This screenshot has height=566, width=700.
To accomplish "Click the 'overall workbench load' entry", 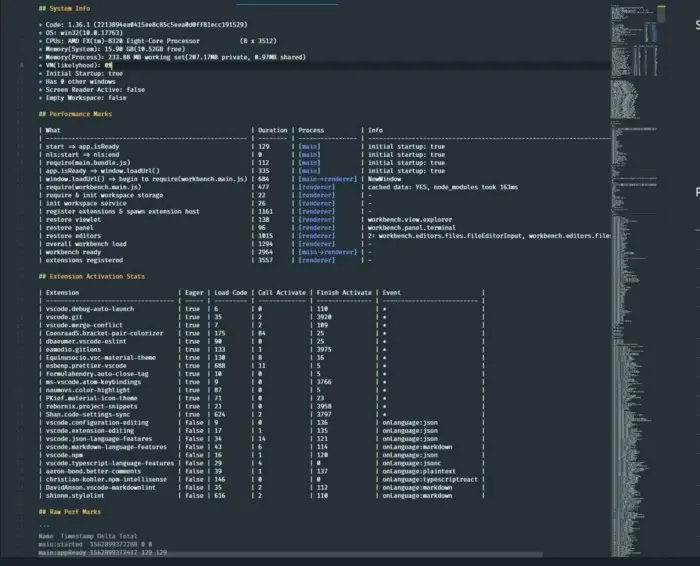I will click(x=86, y=244).
